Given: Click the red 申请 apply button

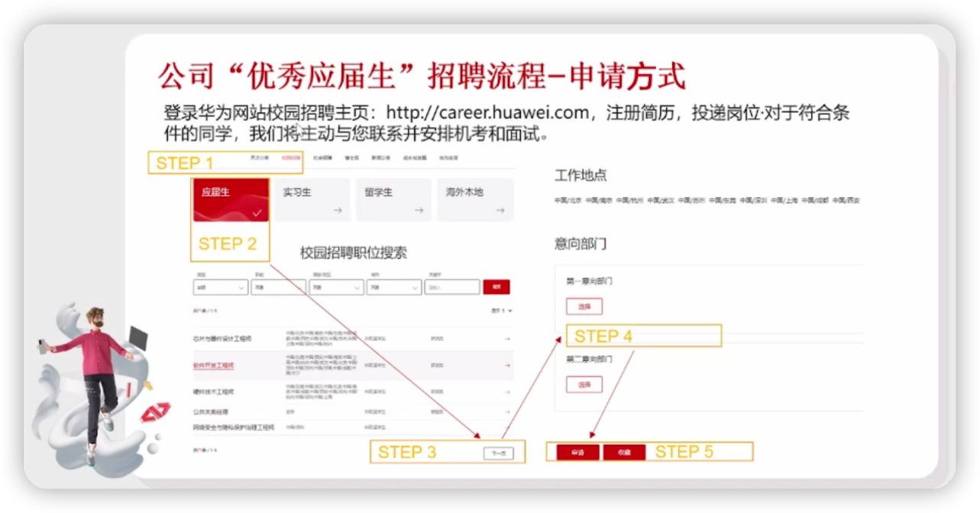Looking at the screenshot, I should coord(577,453).
